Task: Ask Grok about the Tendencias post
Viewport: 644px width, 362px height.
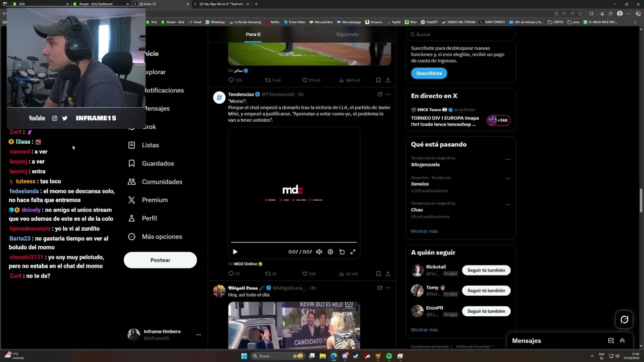Action: (380, 94)
